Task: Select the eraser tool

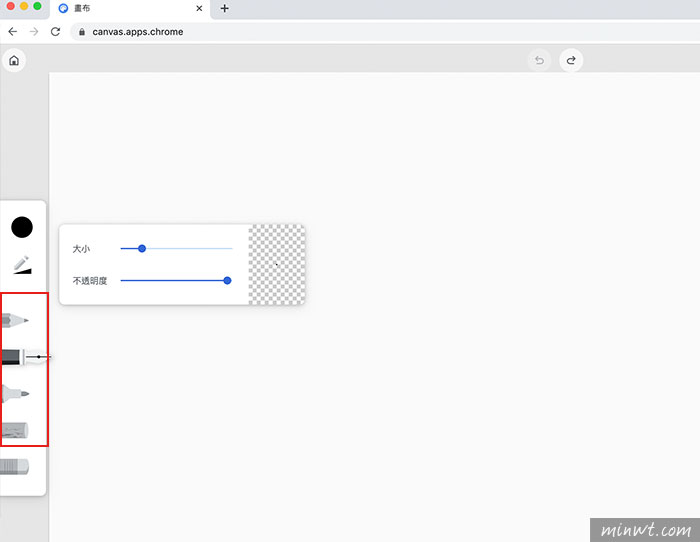Action: (14, 467)
